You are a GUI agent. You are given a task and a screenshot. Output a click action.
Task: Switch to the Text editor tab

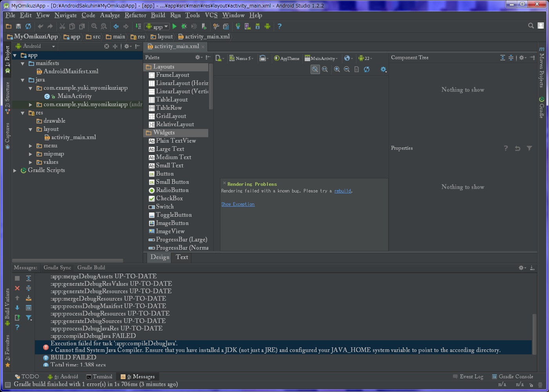[x=182, y=257]
